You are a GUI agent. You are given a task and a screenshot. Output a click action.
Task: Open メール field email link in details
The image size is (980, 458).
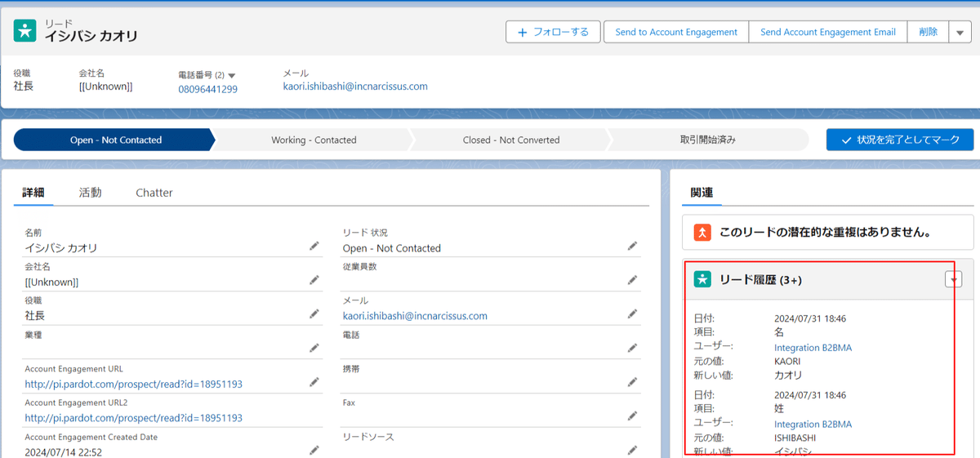tap(415, 316)
